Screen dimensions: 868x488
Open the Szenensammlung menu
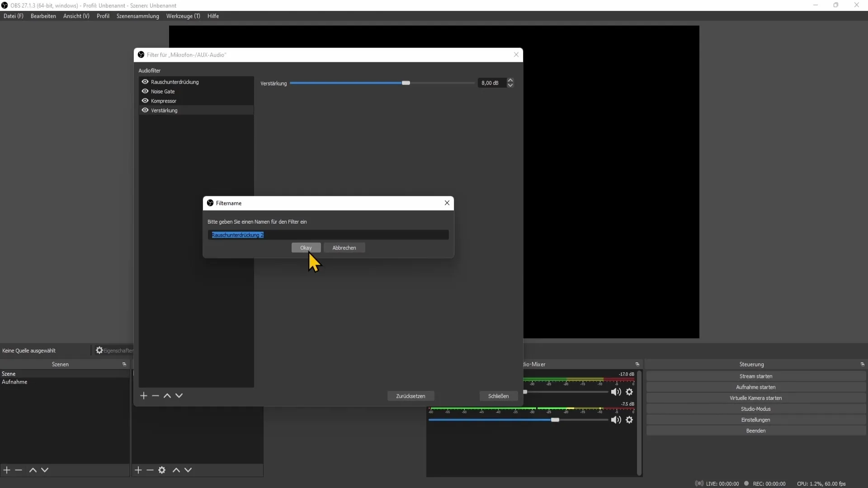coord(138,16)
